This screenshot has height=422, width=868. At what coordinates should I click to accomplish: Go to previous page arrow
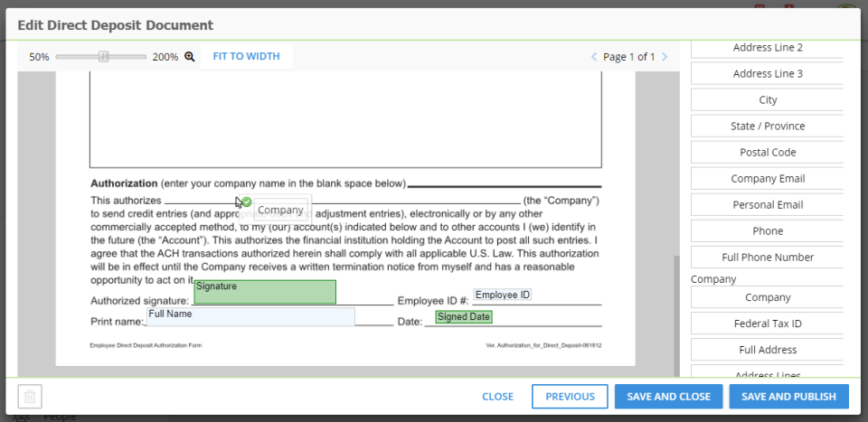click(x=594, y=57)
